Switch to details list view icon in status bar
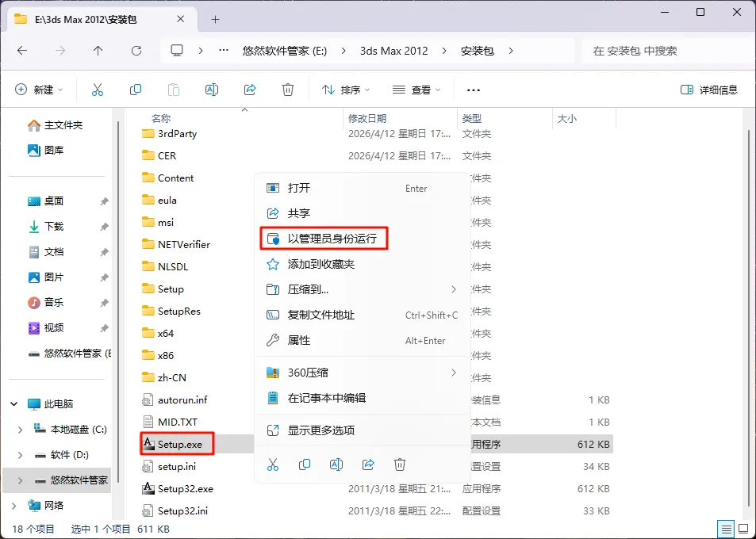 pos(726,529)
